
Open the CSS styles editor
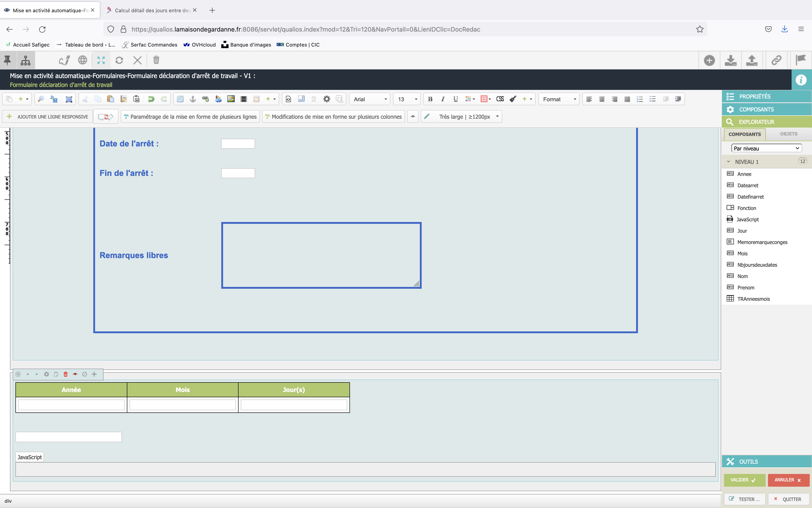tap(500, 99)
